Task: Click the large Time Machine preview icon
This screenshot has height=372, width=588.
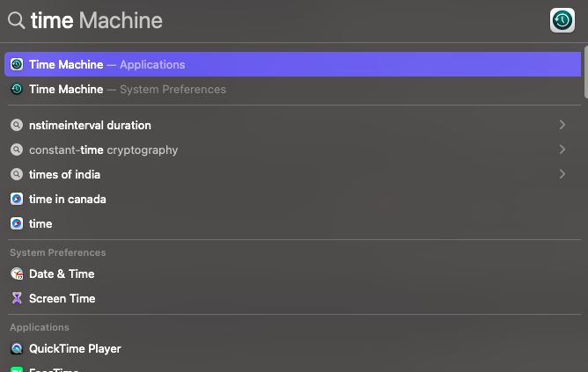Action: click(562, 20)
